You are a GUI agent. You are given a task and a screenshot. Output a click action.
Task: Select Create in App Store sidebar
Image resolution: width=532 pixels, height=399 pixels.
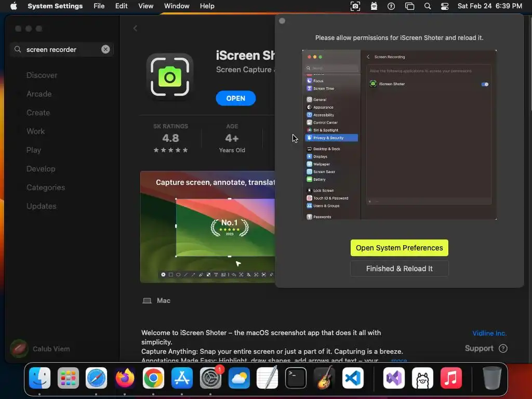pyautogui.click(x=38, y=113)
